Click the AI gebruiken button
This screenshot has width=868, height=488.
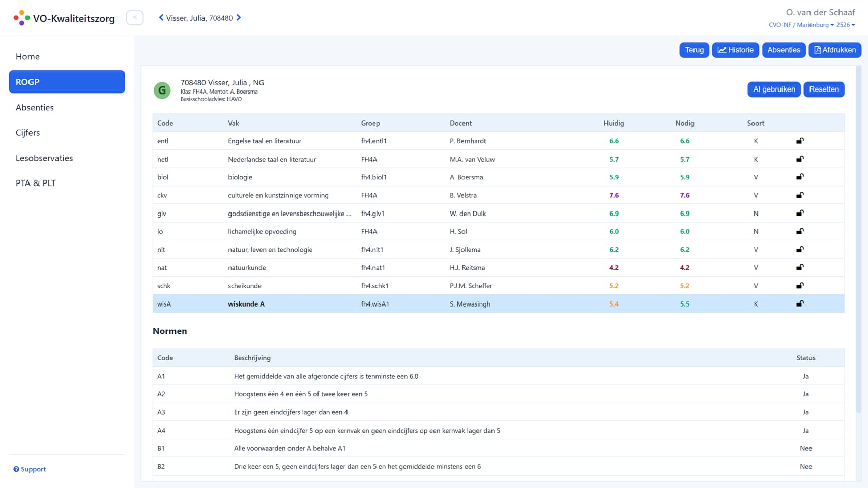[774, 89]
